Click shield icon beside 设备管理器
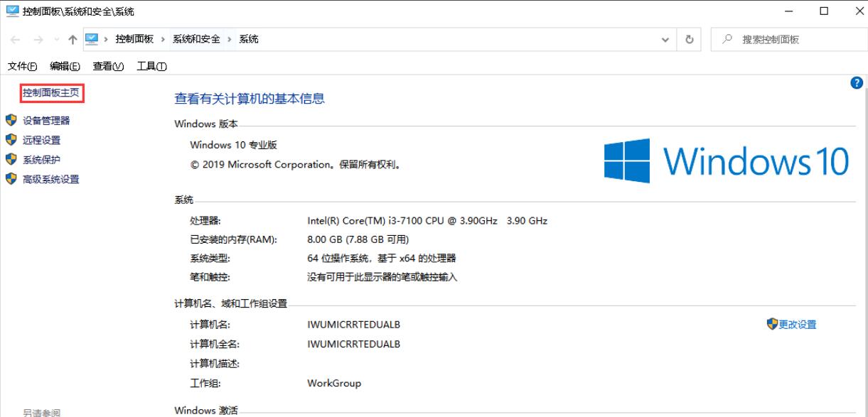This screenshot has width=868, height=417. [x=11, y=120]
